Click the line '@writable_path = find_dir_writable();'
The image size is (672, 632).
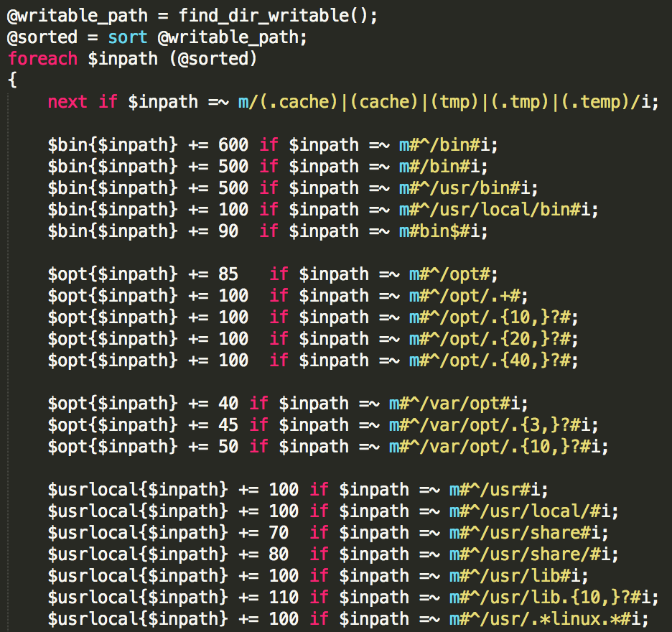(192, 16)
